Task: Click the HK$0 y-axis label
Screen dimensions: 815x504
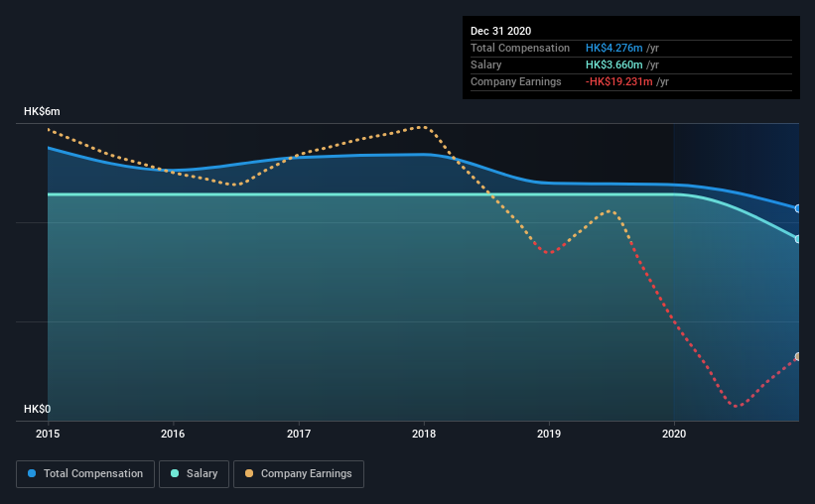Action: [38, 410]
